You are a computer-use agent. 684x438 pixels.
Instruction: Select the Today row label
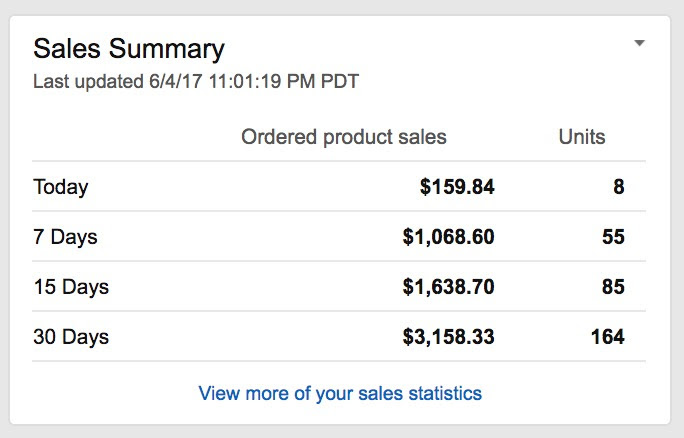tap(61, 187)
